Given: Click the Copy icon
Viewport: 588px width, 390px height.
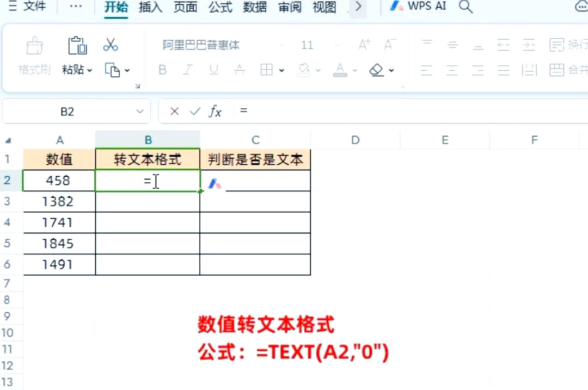Looking at the screenshot, I should (x=112, y=70).
